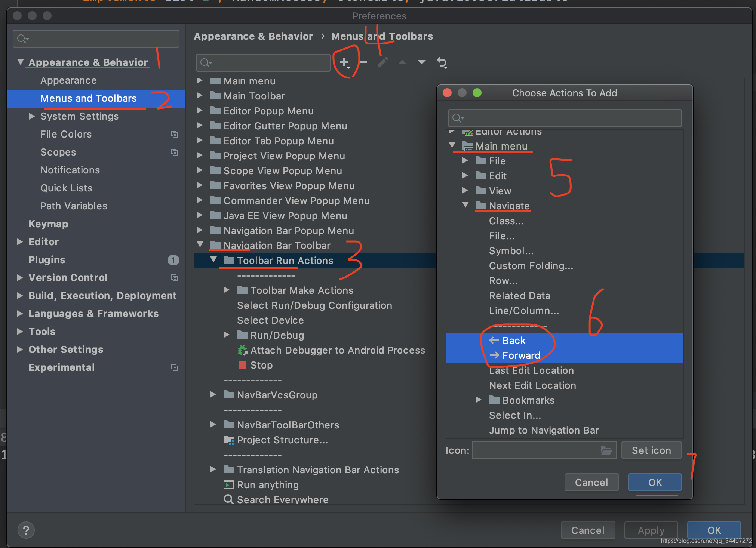Click the plus Add Action toolbar icon

[344, 62]
